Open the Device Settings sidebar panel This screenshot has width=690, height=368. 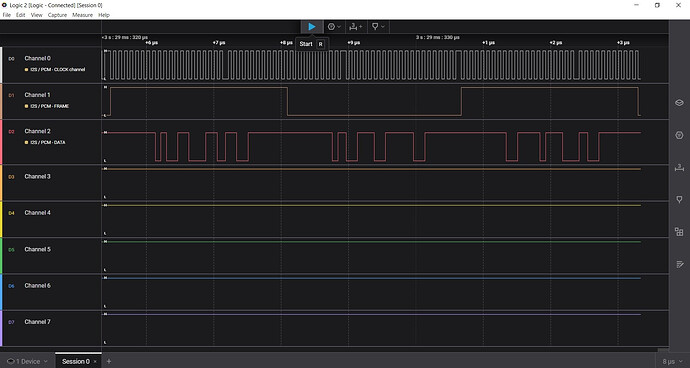[x=679, y=103]
